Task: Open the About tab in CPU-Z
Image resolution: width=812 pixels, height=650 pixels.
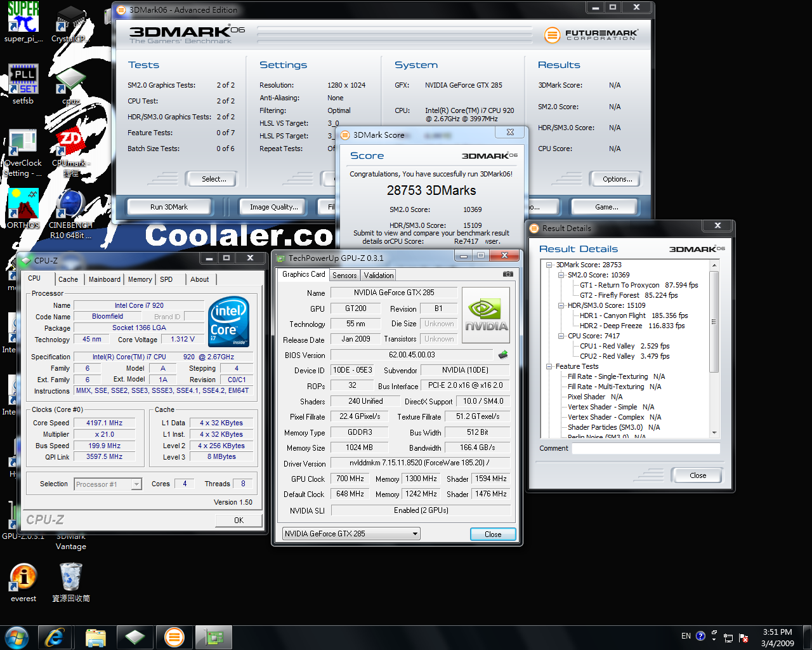Action: coord(200,279)
